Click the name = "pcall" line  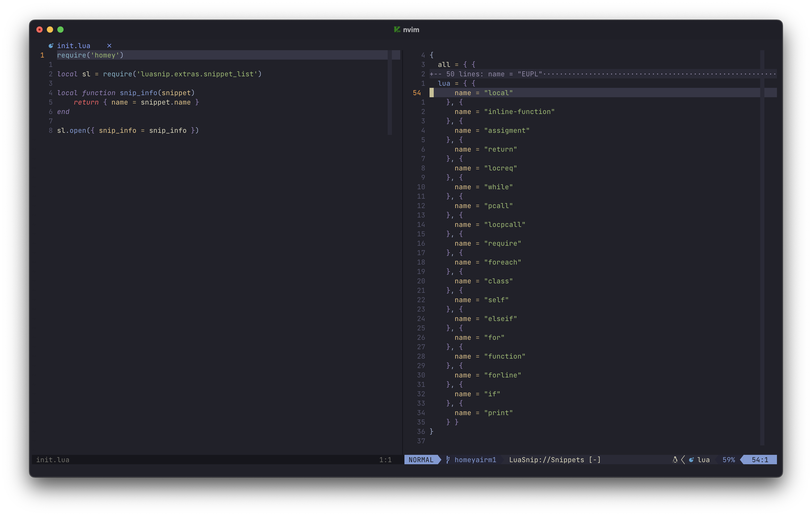(x=483, y=206)
